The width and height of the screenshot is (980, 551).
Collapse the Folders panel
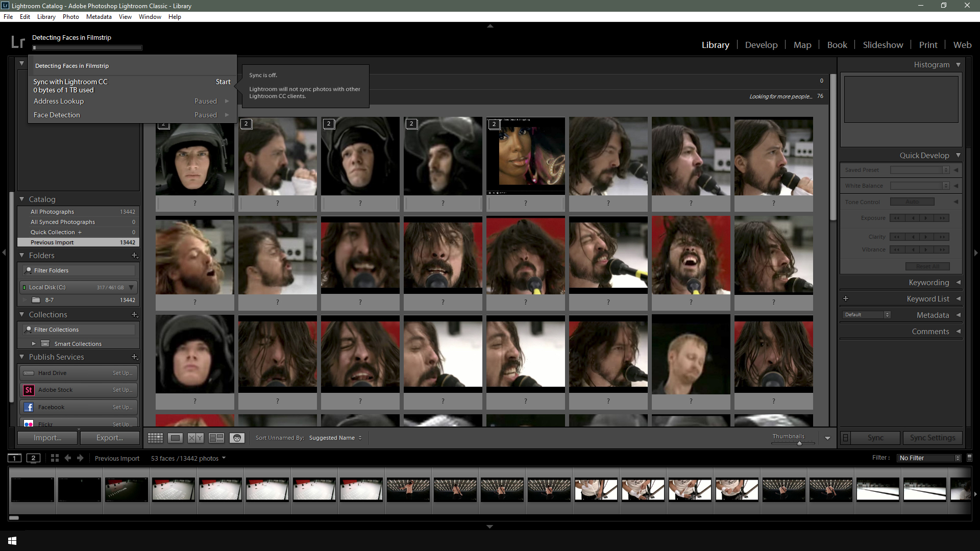pos(22,255)
